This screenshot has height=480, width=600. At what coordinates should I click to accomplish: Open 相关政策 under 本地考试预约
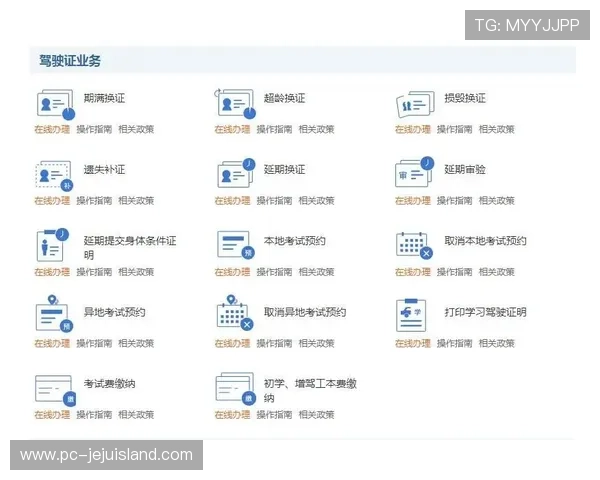coord(316,272)
